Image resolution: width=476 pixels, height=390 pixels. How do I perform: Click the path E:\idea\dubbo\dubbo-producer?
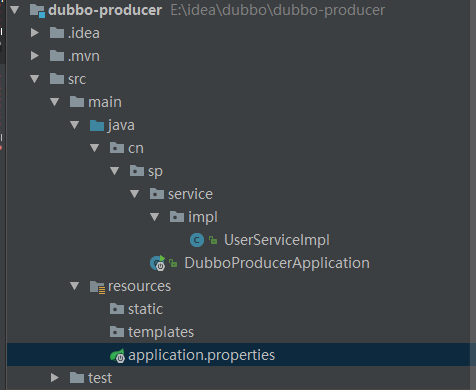click(x=278, y=10)
